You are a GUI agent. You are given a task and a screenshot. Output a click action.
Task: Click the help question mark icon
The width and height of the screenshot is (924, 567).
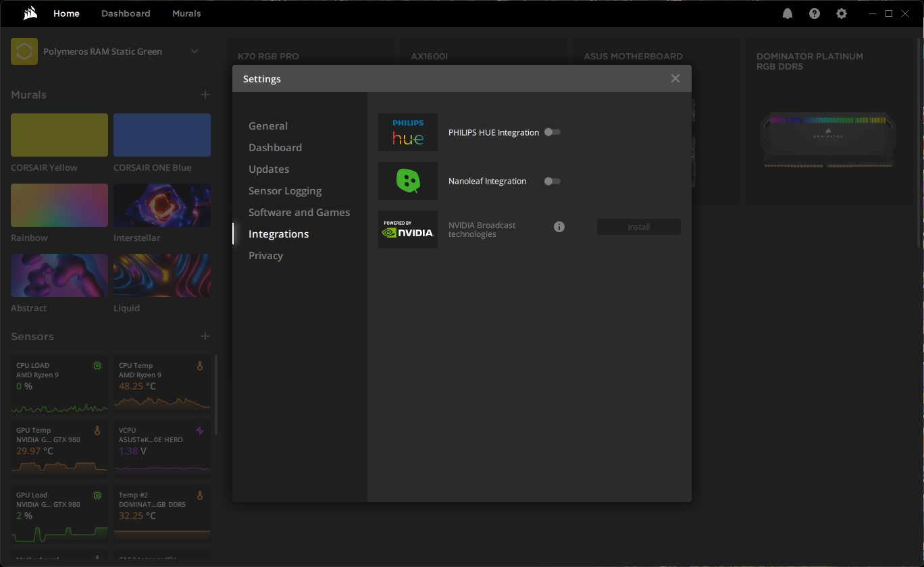point(815,13)
